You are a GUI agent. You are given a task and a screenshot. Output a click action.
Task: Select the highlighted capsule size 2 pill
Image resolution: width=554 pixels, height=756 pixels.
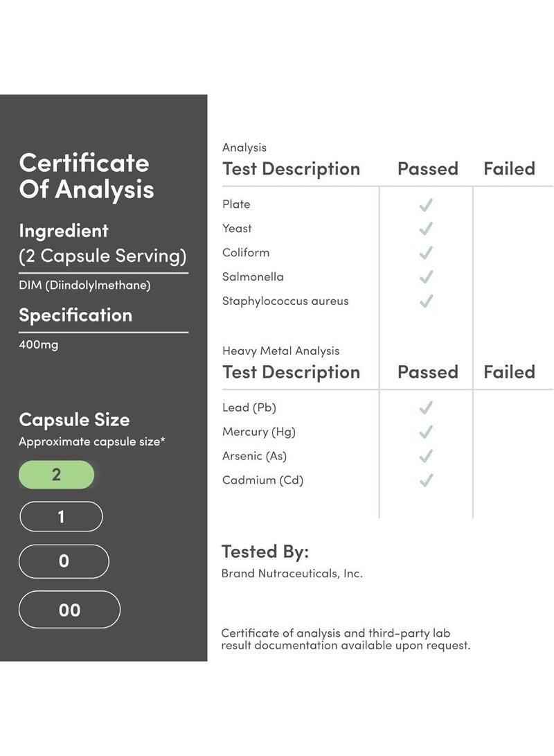point(56,475)
